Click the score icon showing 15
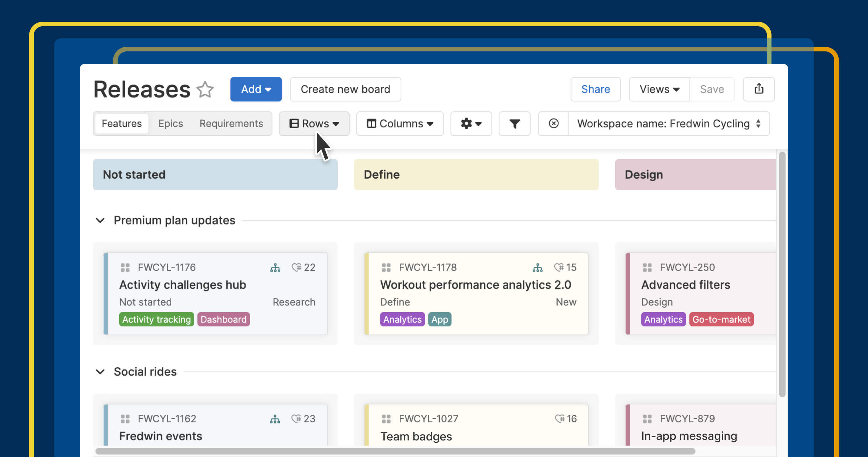Viewport: 868px width, 457px height. (559, 267)
